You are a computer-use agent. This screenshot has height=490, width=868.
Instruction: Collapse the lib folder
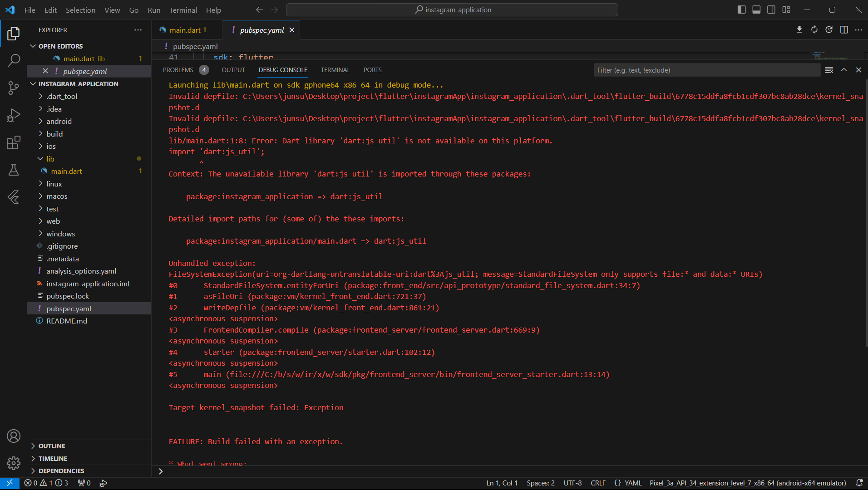(x=89, y=159)
